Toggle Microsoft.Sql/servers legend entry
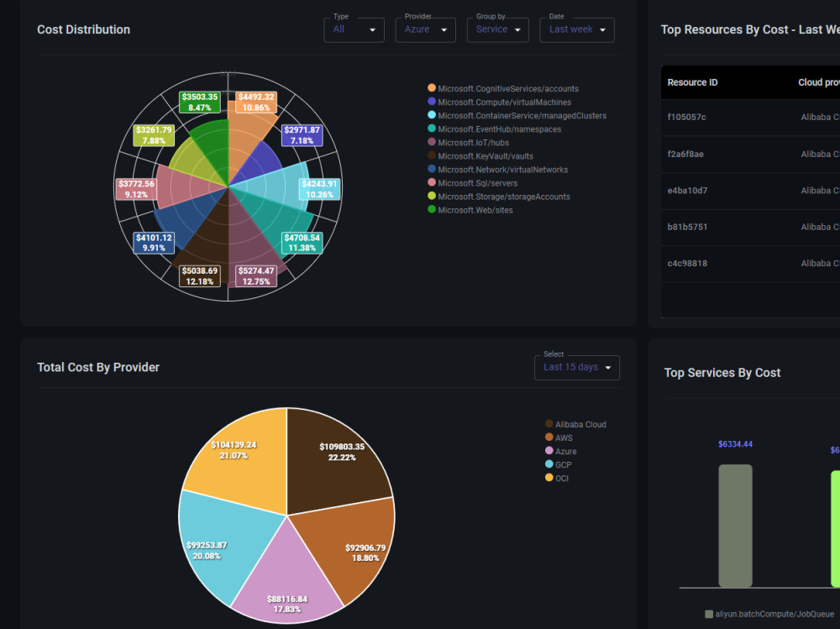 click(x=472, y=183)
